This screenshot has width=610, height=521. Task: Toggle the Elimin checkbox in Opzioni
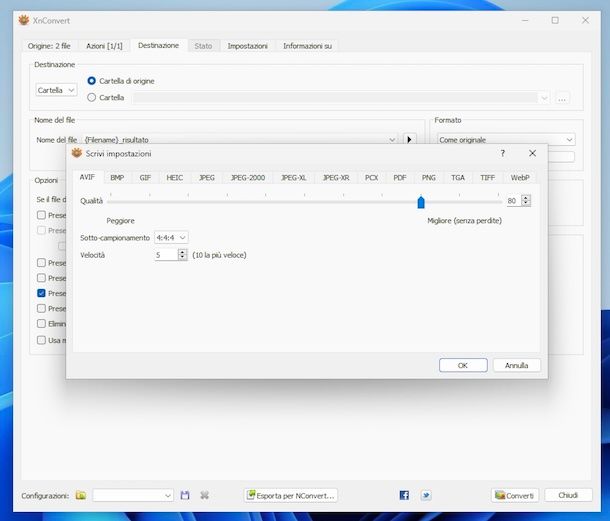pyautogui.click(x=41, y=323)
